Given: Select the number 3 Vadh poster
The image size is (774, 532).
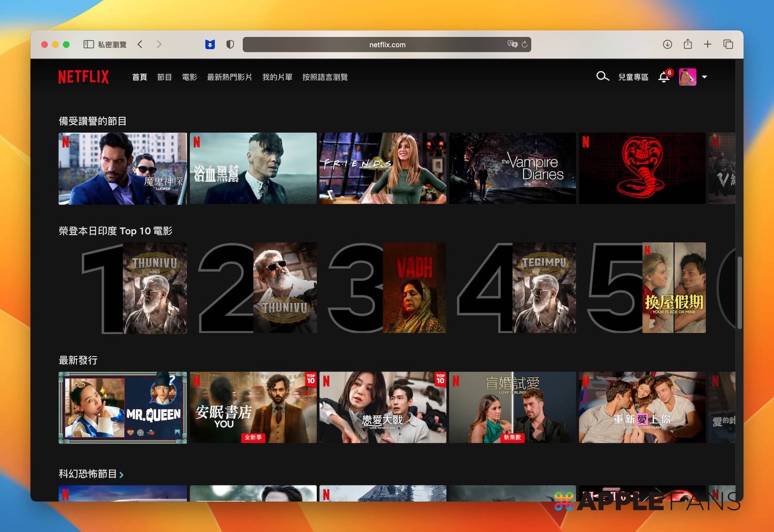Looking at the screenshot, I should [415, 288].
